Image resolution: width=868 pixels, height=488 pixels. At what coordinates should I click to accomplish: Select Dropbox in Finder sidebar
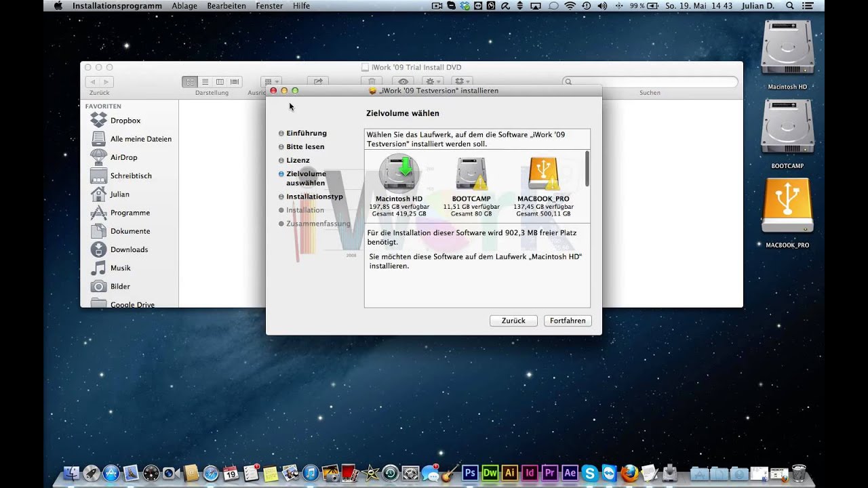coord(125,120)
